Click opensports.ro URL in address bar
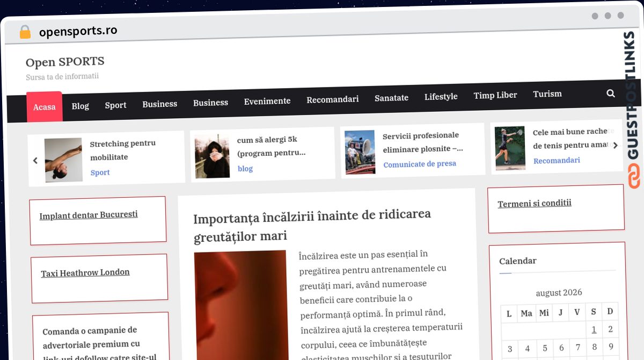Viewport: 644px width, 360px height. pyautogui.click(x=78, y=31)
